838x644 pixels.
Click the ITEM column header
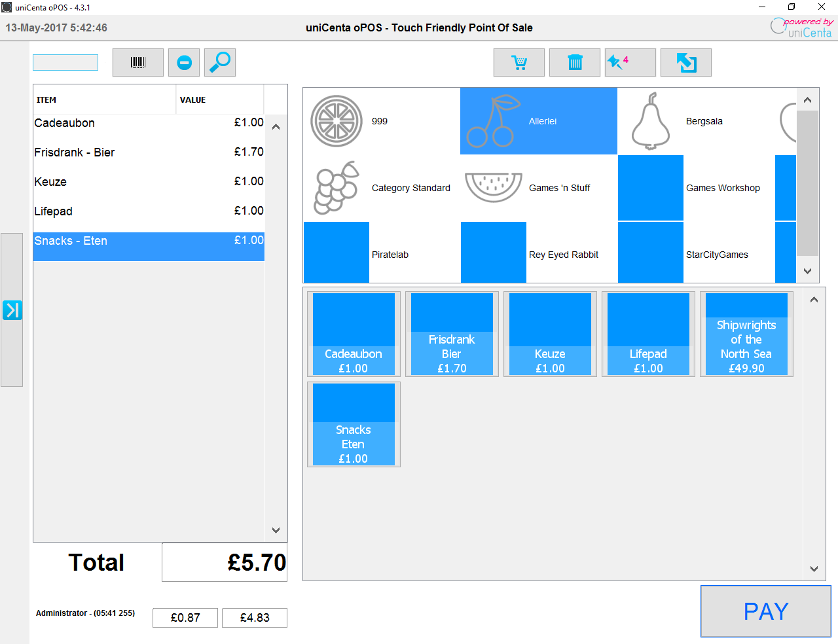[x=105, y=99]
